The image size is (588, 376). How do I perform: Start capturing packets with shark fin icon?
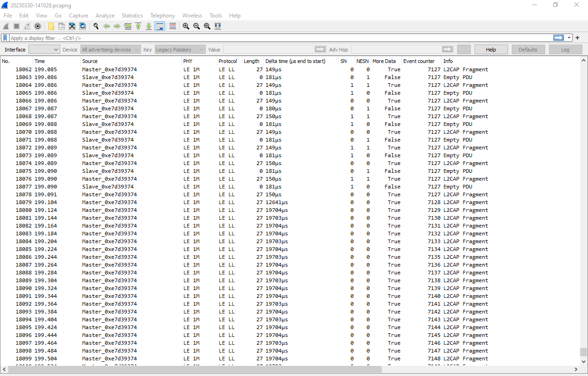[6, 26]
